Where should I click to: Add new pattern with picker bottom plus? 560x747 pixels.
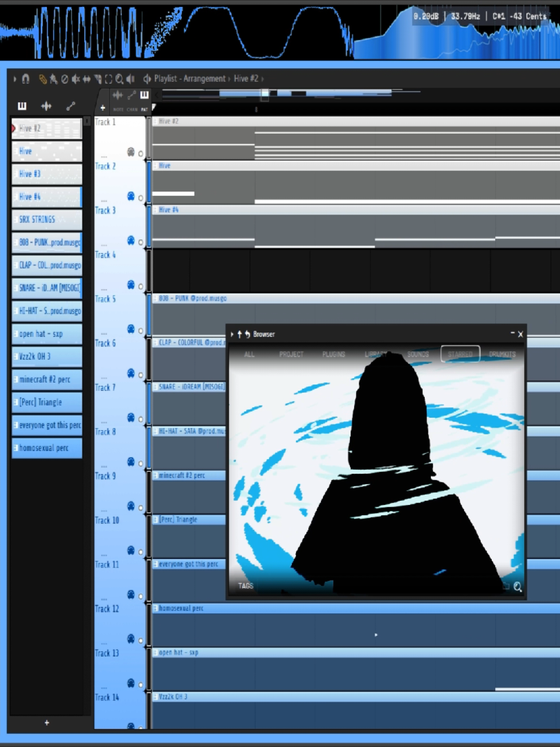47,723
